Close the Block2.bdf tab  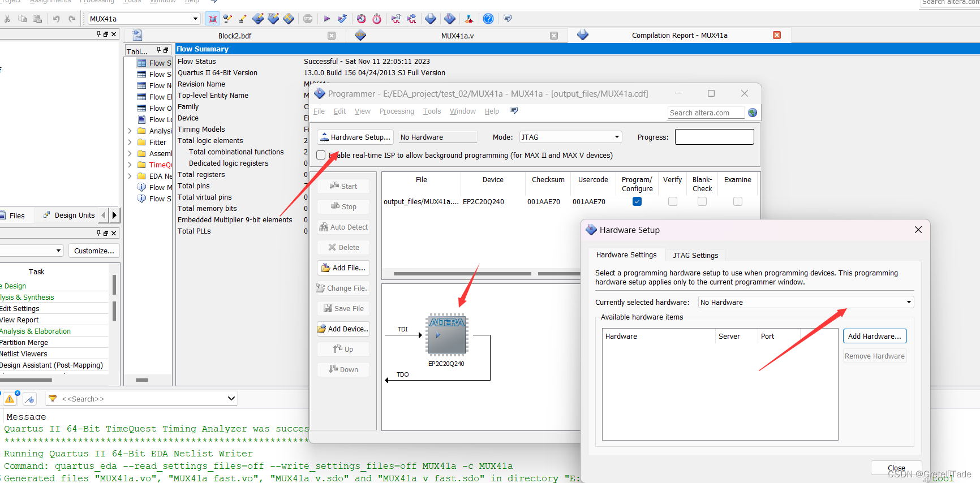(x=332, y=36)
